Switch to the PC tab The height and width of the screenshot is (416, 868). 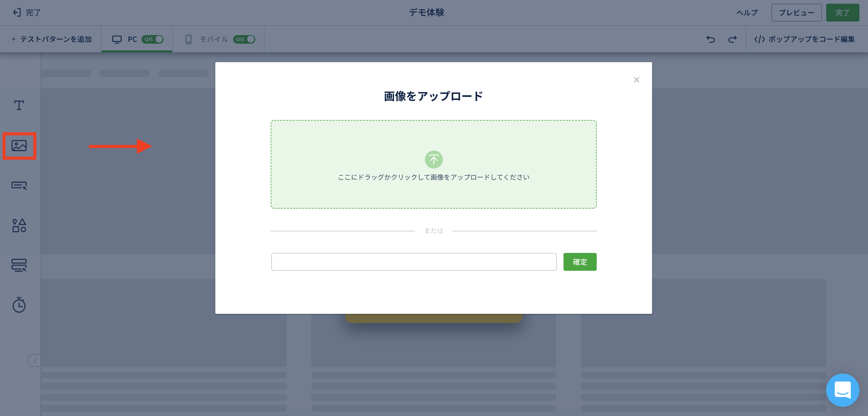pos(137,39)
